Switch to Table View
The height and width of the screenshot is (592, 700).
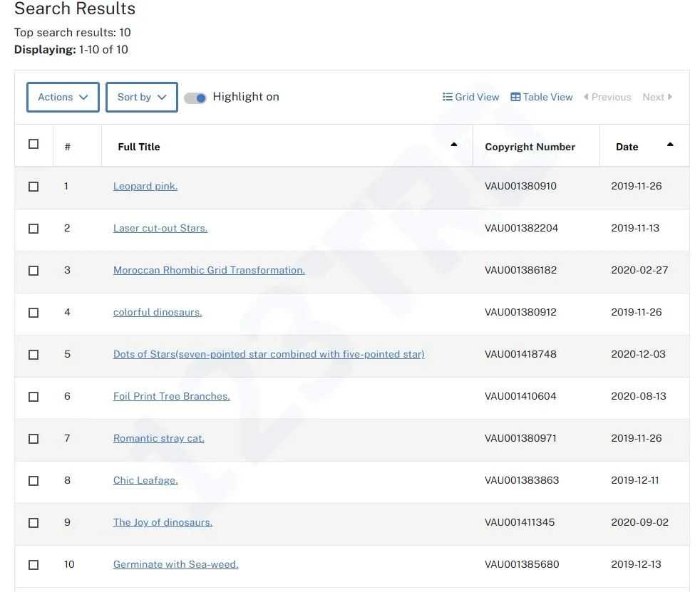click(x=542, y=97)
